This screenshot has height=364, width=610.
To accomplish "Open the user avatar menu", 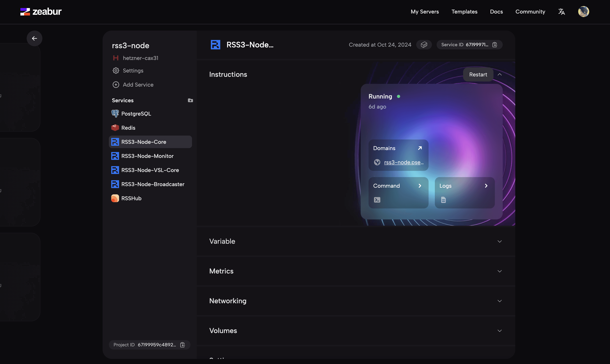I will click(x=584, y=12).
